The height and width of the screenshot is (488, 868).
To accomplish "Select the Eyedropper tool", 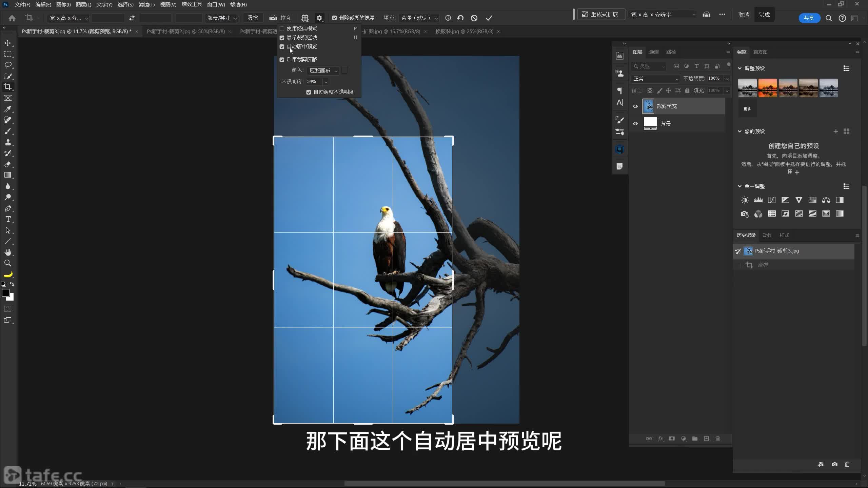I will (x=8, y=109).
